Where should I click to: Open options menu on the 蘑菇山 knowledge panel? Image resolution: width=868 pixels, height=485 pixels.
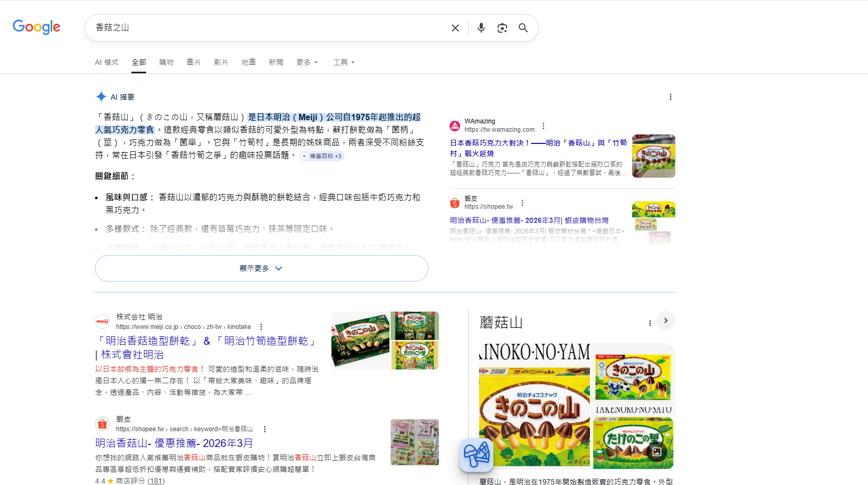[x=650, y=322]
